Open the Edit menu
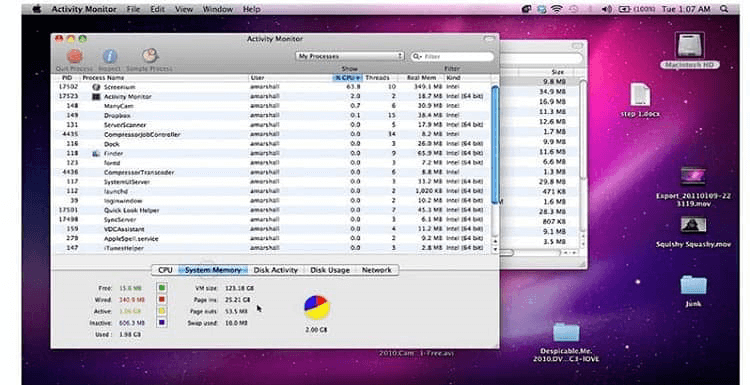The image size is (750, 385). 157,9
